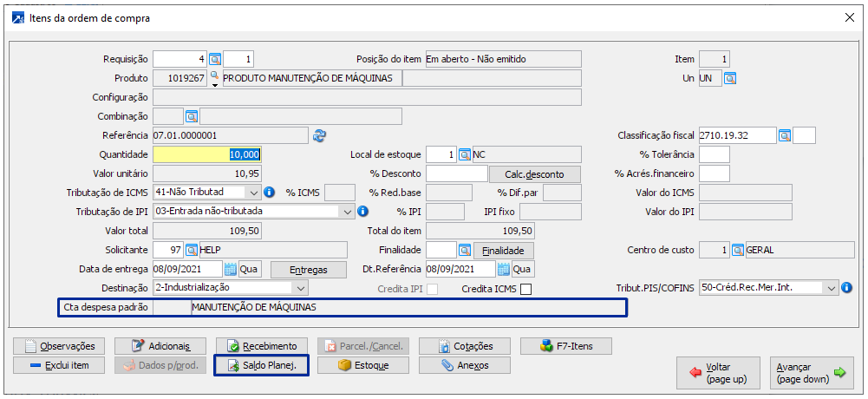Open the Centro de custo lookup icon
The height and width of the screenshot is (399, 868).
(x=737, y=250)
